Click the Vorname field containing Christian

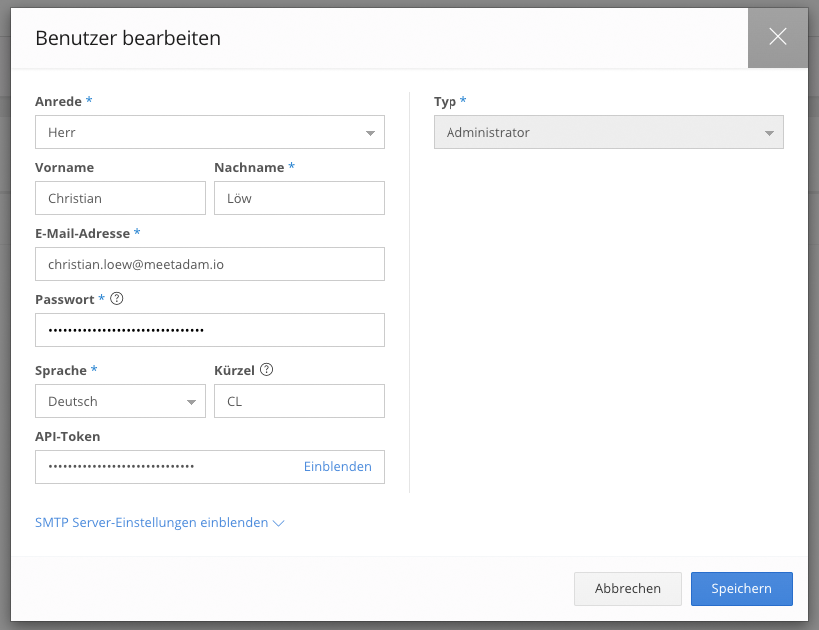coord(120,198)
